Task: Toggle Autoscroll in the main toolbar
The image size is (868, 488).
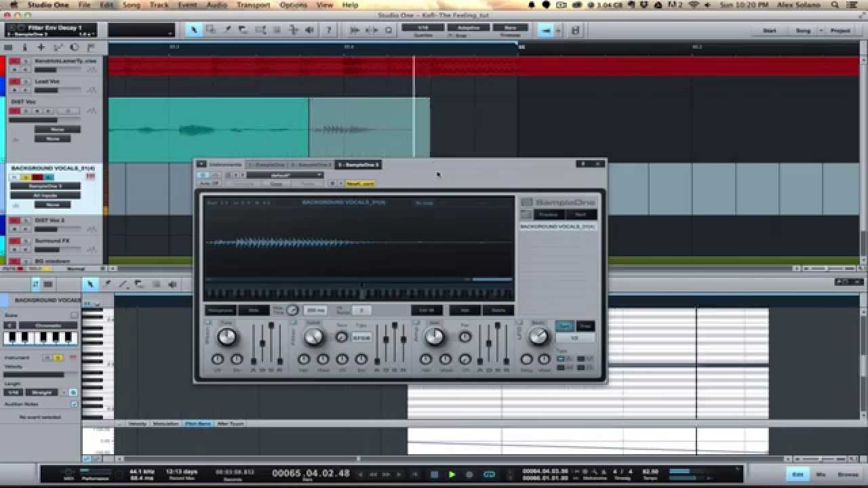Action: click(546, 30)
